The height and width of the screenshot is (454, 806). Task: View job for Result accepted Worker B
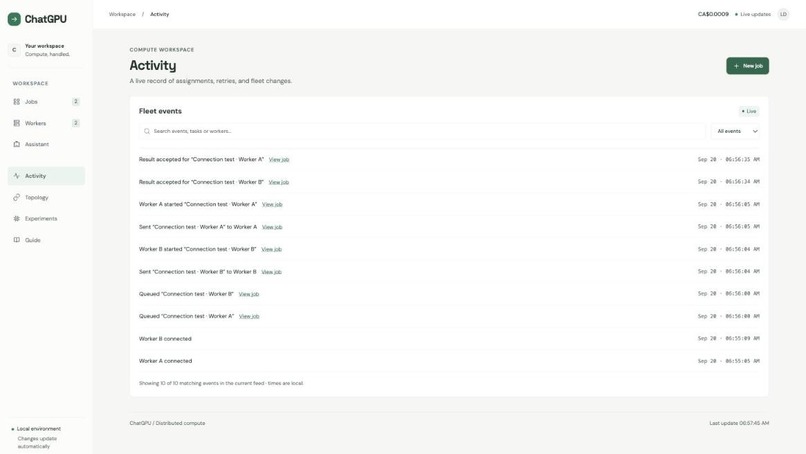point(279,182)
